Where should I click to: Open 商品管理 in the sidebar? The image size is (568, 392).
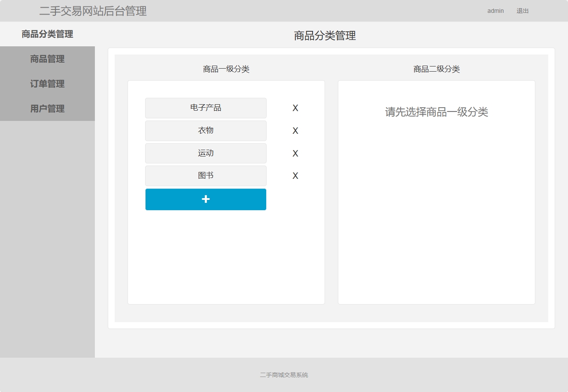coord(47,59)
